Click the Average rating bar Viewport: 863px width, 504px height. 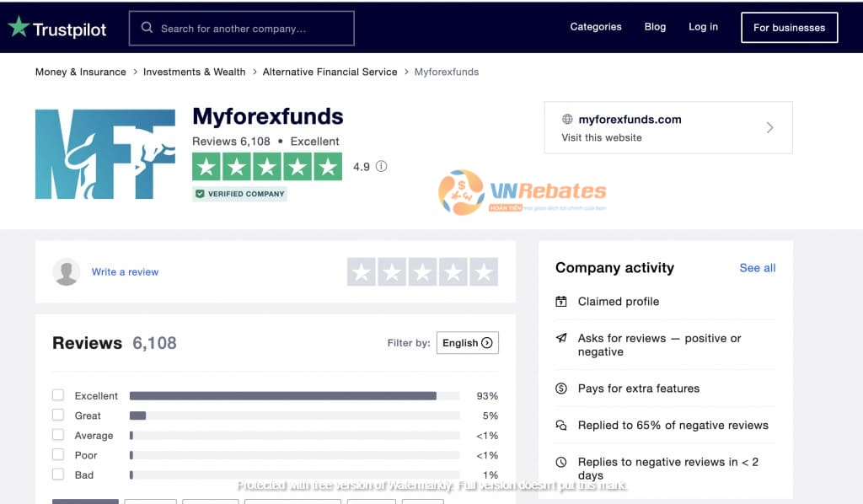click(x=294, y=435)
